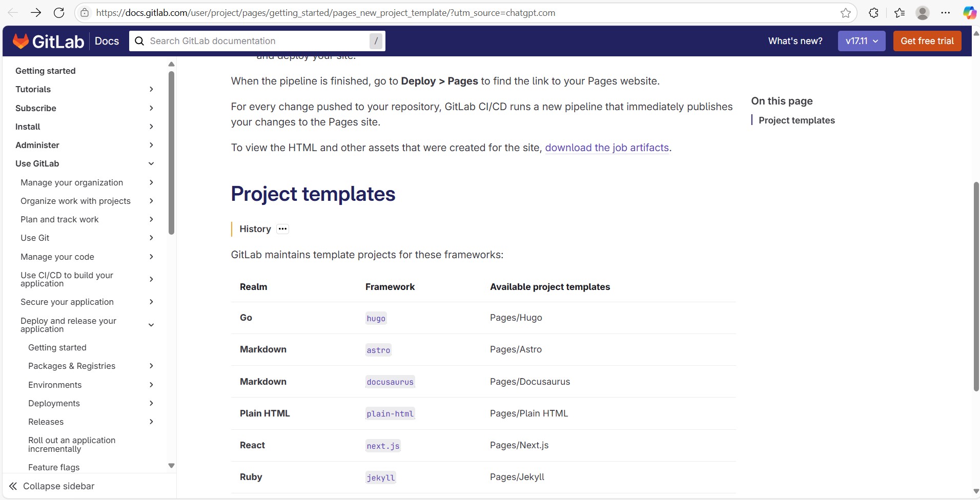The height and width of the screenshot is (500, 980).
Task: Click the page vertical scrollbar thumb
Action: coord(976,286)
